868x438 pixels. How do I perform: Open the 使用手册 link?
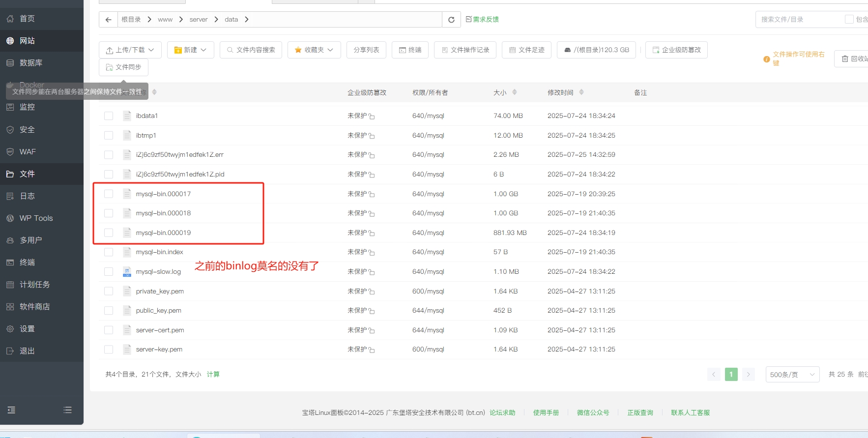546,413
